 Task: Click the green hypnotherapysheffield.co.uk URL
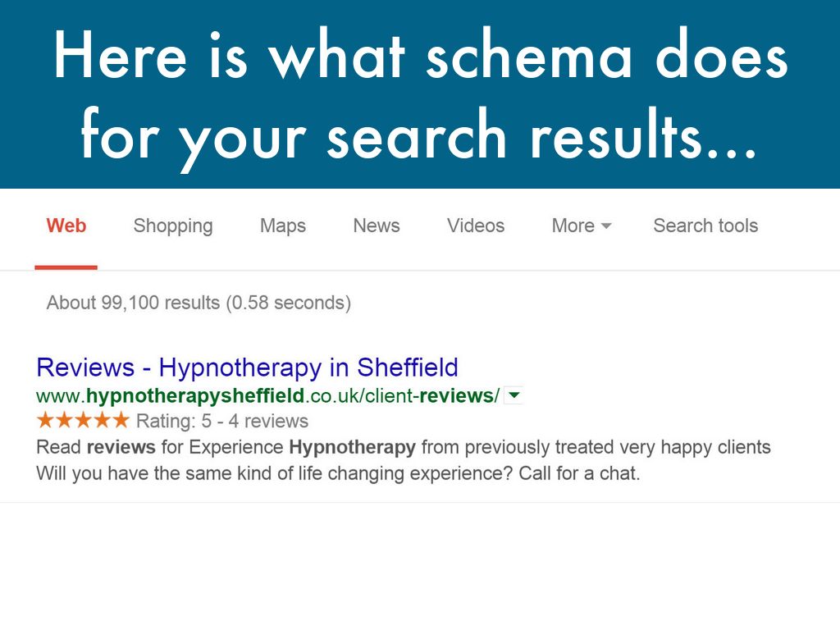coord(267,396)
